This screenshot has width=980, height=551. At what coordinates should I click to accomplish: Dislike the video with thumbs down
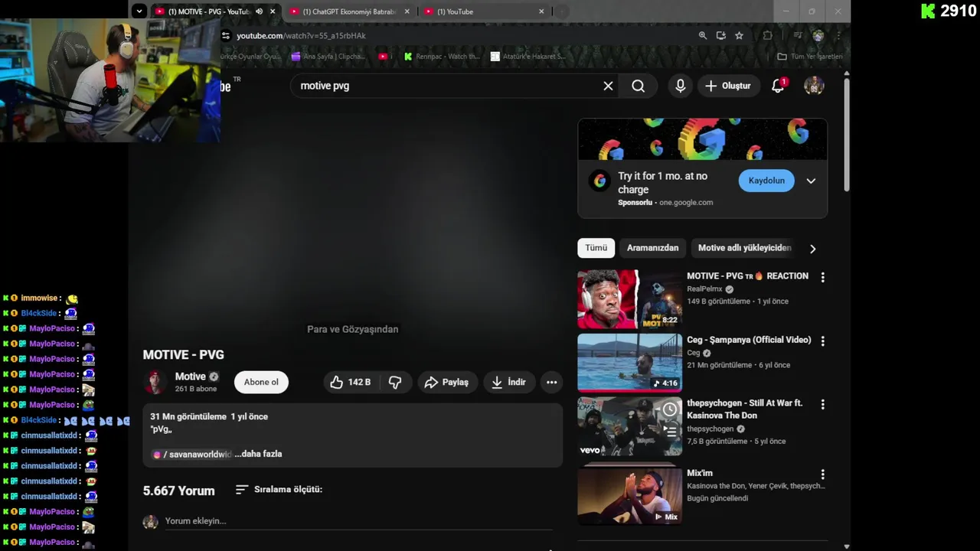[x=395, y=382]
